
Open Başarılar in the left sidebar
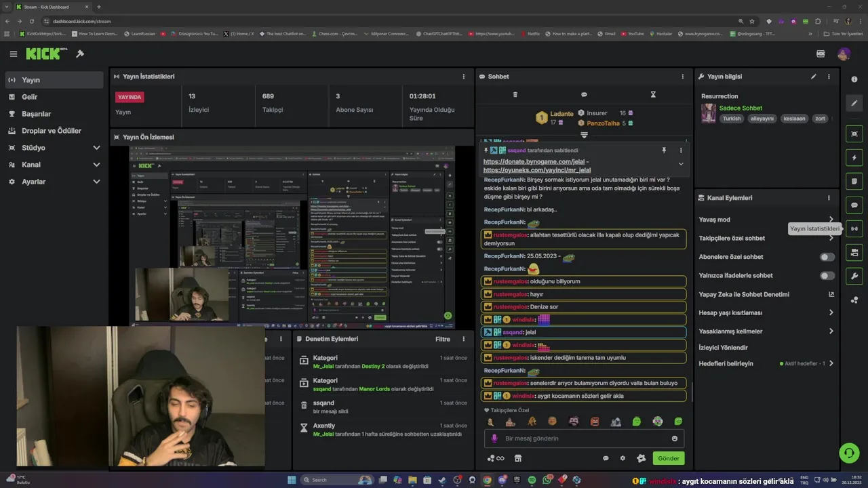click(55, 114)
